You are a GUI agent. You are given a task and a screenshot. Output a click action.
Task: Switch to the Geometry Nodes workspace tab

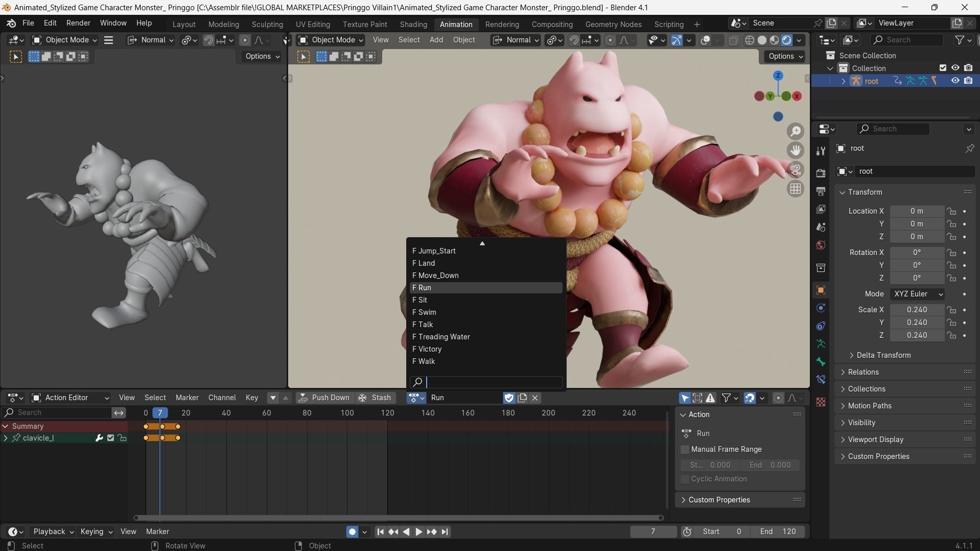[613, 25]
